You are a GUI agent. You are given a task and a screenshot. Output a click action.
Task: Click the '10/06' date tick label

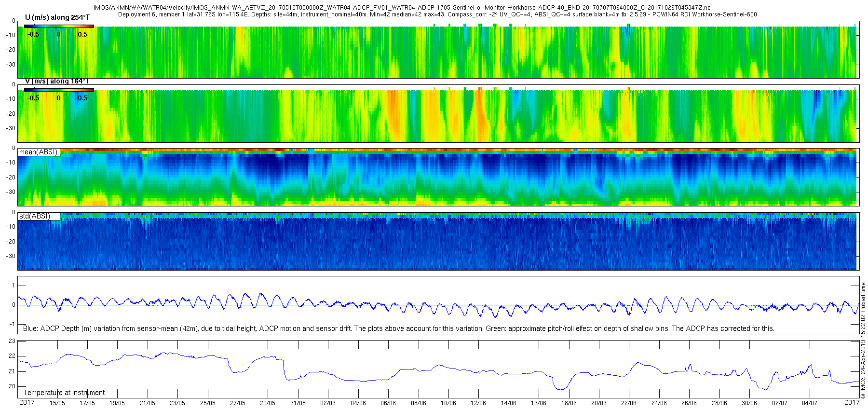pos(448,403)
